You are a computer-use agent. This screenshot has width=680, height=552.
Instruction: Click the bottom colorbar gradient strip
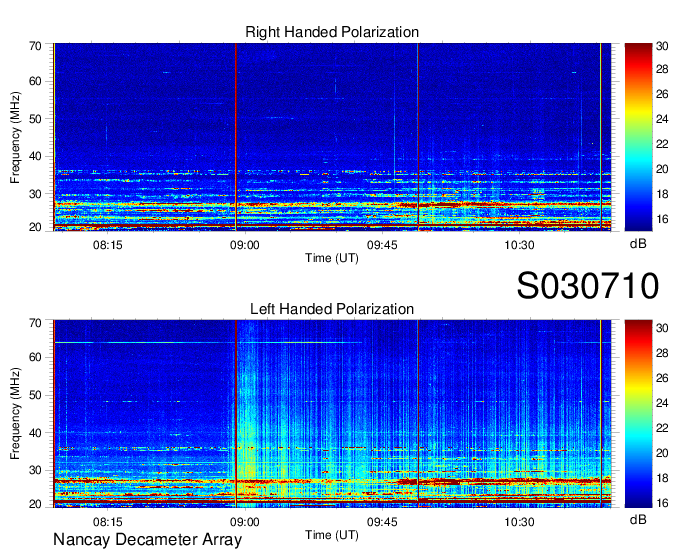tap(638, 414)
